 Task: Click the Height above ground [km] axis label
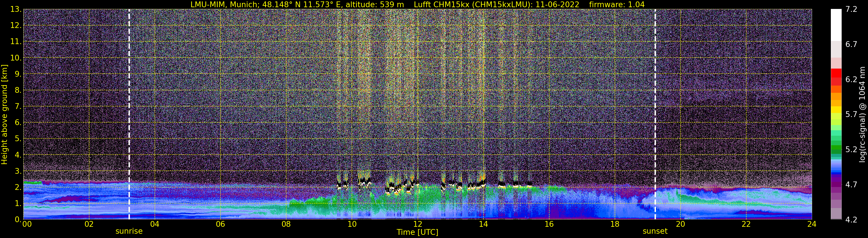pyautogui.click(x=4, y=114)
